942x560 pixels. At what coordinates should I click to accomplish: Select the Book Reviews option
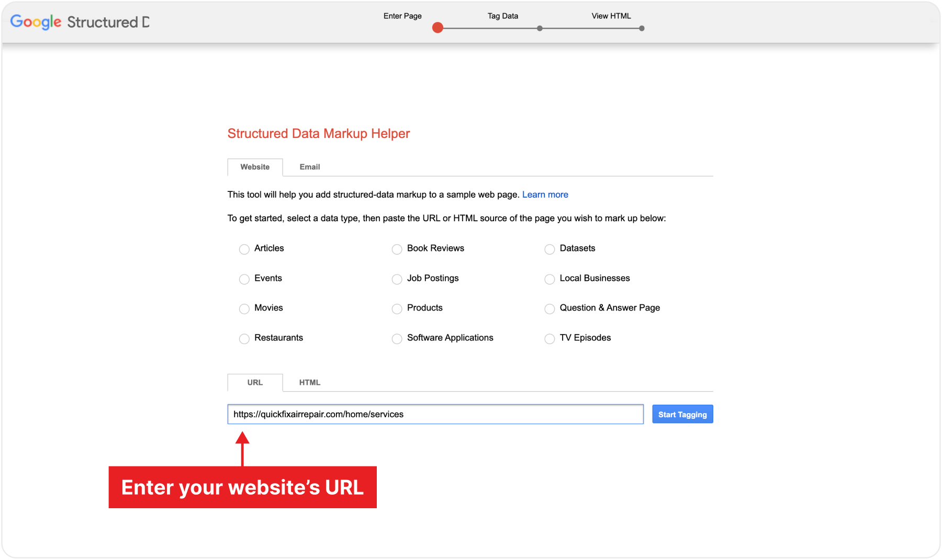[x=397, y=249]
